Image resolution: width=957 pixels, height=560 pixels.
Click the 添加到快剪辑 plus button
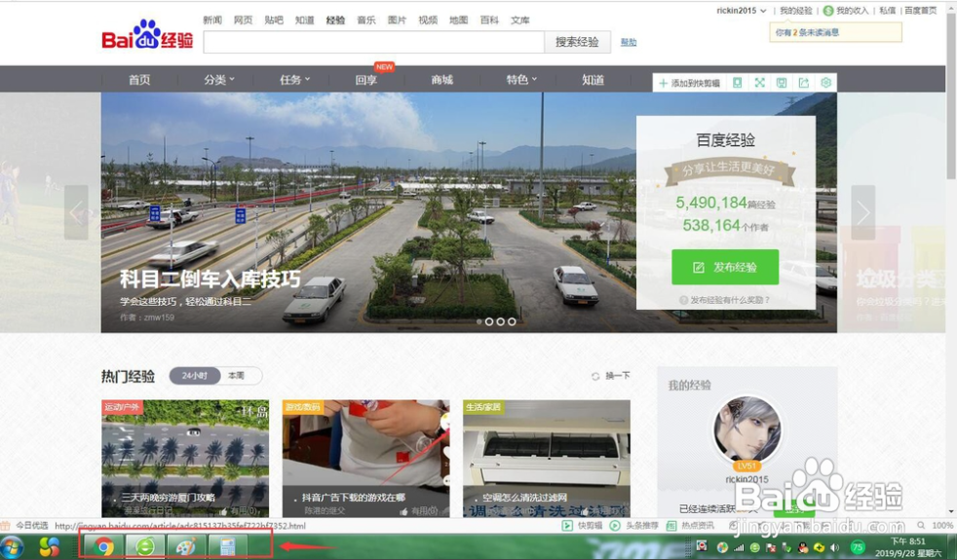point(690,83)
